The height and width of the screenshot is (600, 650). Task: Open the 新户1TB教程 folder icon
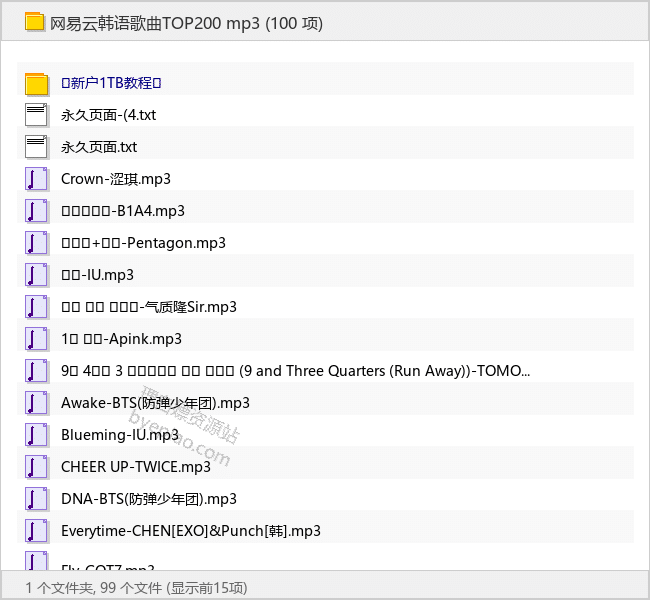(36, 83)
